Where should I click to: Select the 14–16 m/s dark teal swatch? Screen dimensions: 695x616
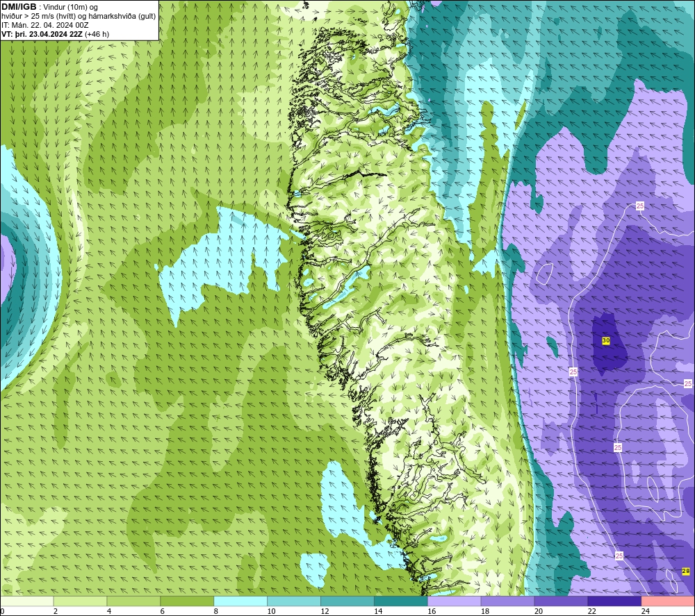click(401, 601)
